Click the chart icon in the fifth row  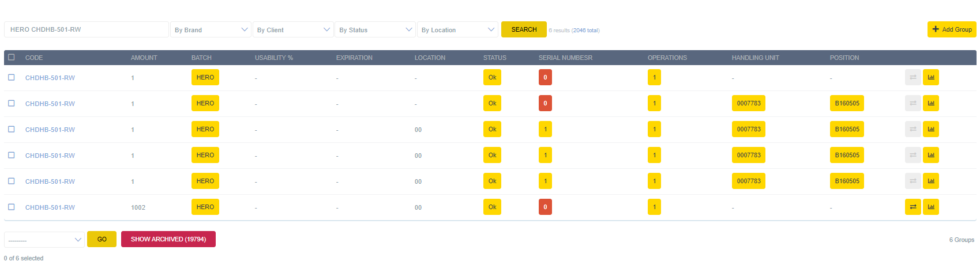click(x=930, y=181)
